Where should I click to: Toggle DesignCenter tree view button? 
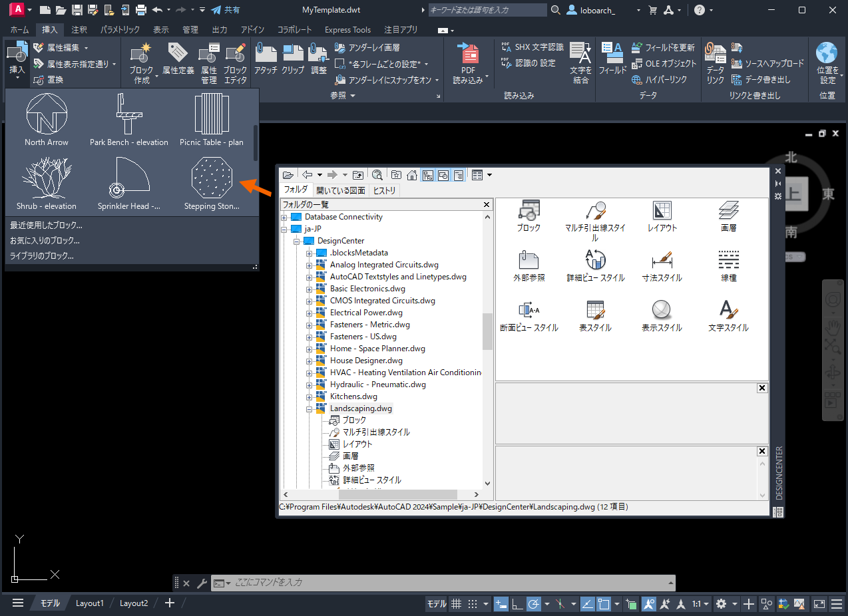(428, 175)
